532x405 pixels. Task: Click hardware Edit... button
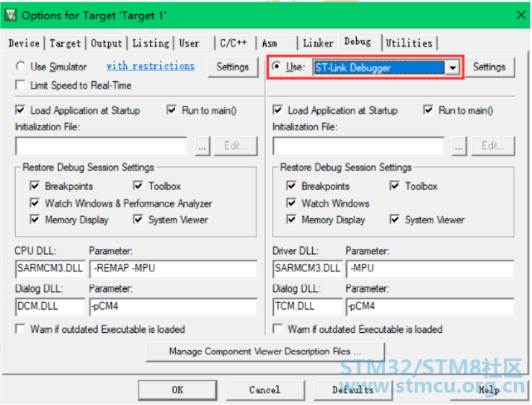click(493, 147)
